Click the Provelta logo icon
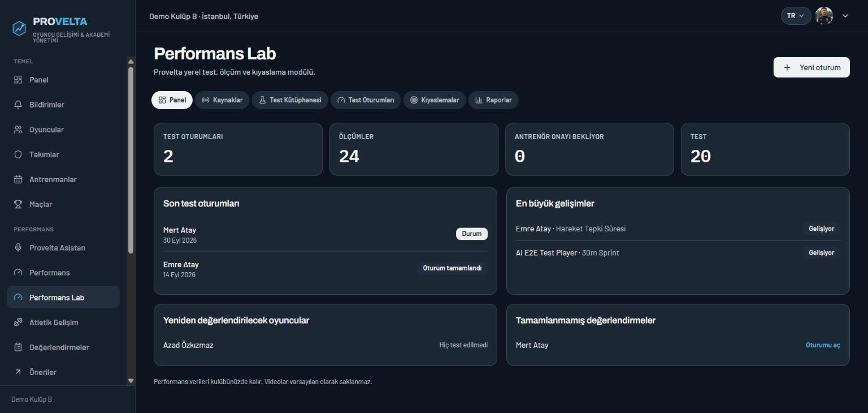Image resolution: width=868 pixels, height=413 pixels. (19, 28)
